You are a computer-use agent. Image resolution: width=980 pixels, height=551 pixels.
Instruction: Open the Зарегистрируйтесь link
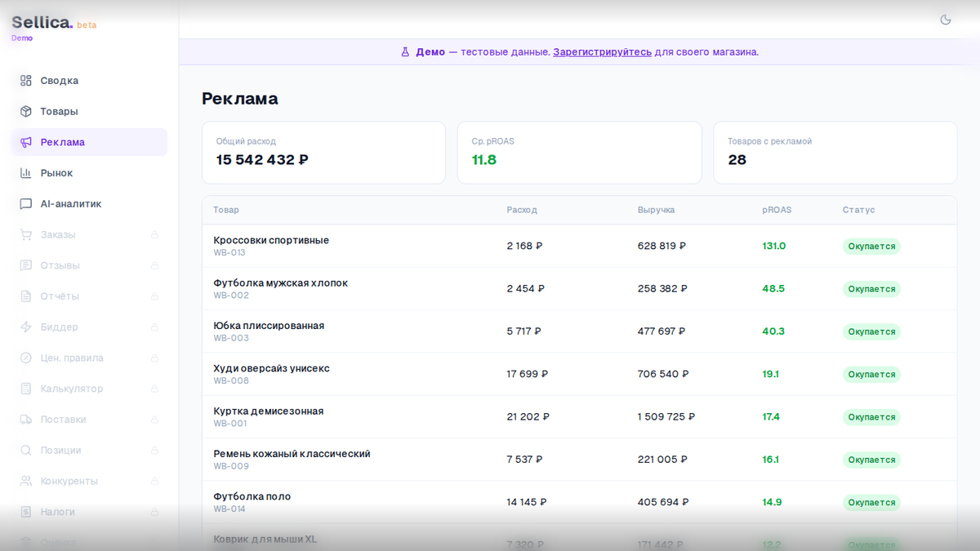click(602, 51)
